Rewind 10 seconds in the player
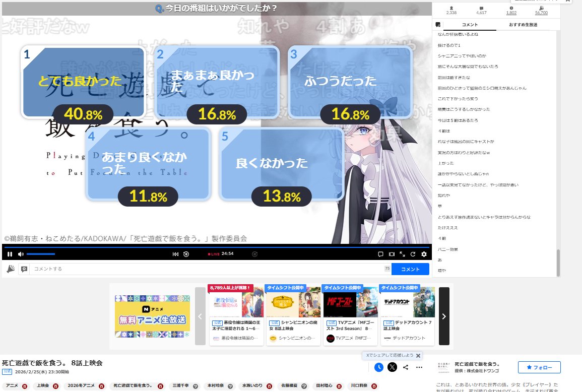Viewport: 582px width, 392px height. pos(186,254)
